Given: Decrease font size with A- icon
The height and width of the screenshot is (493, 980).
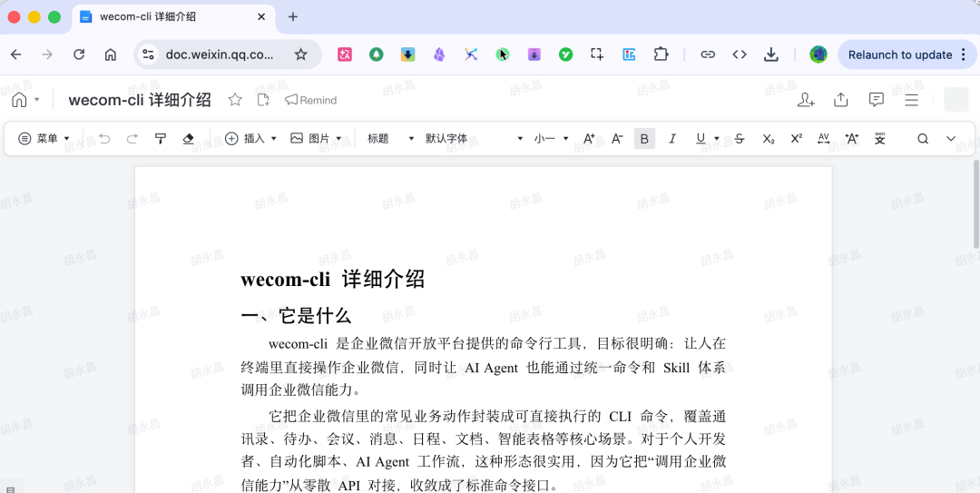Looking at the screenshot, I should pos(617,139).
